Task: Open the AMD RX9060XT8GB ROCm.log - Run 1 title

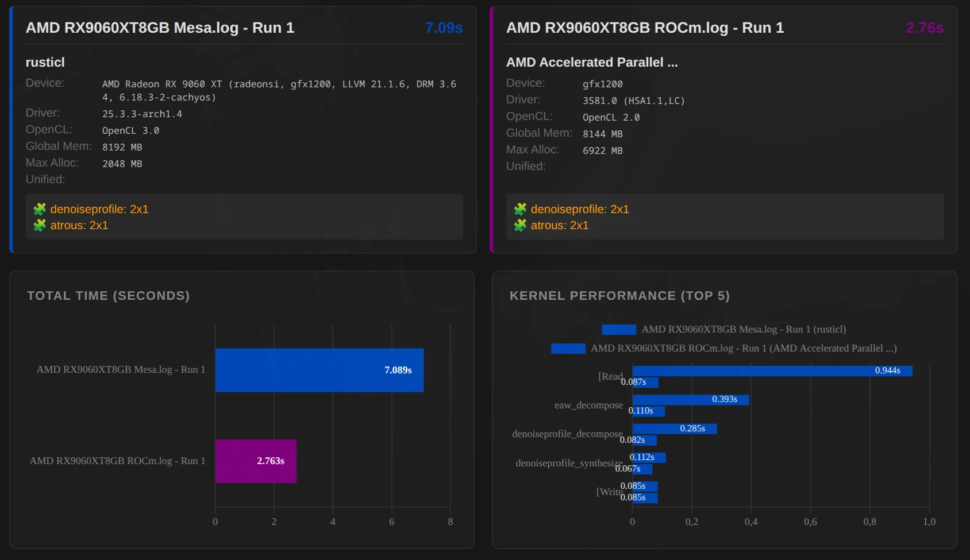Action: [x=645, y=28]
